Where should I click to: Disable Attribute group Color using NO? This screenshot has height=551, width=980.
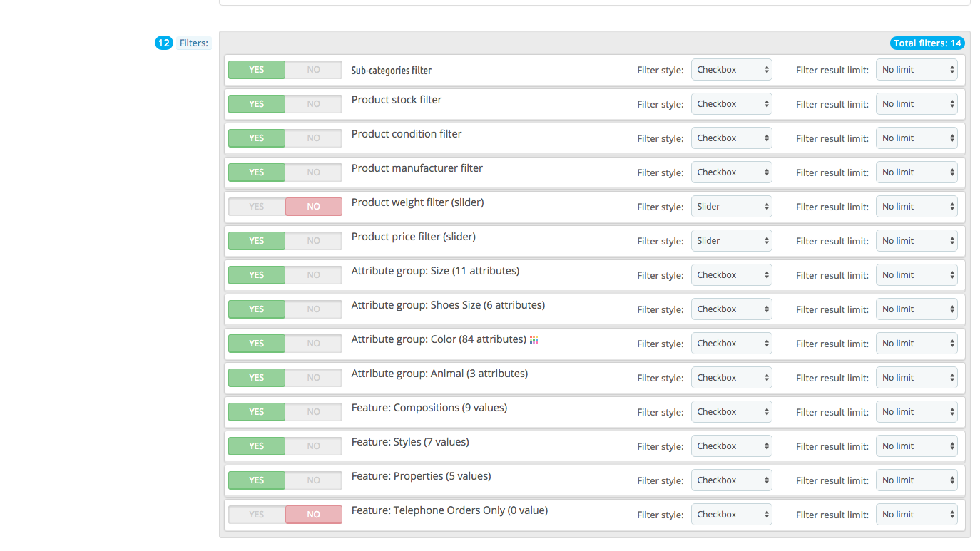[x=314, y=344]
